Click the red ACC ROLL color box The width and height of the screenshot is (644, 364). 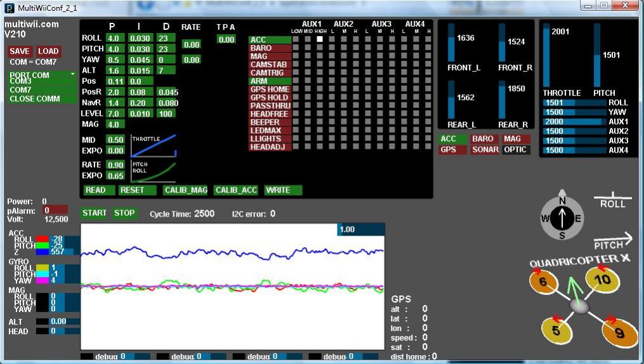43,239
